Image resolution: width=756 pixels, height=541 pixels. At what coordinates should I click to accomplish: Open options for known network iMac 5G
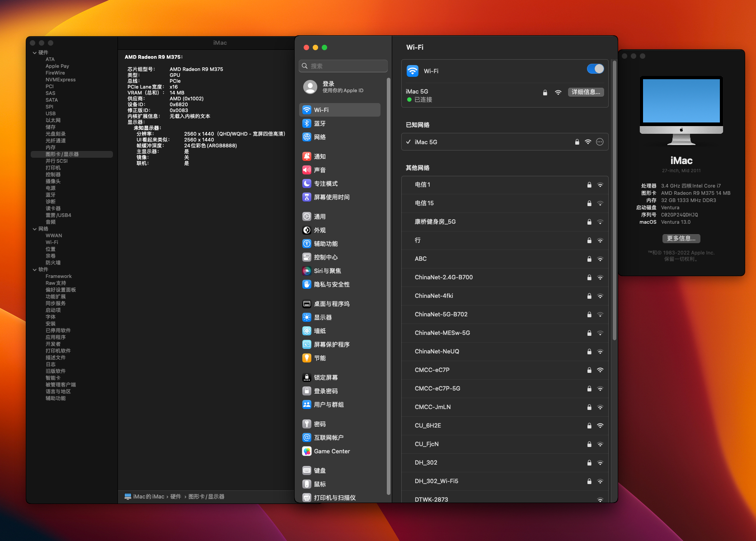600,142
